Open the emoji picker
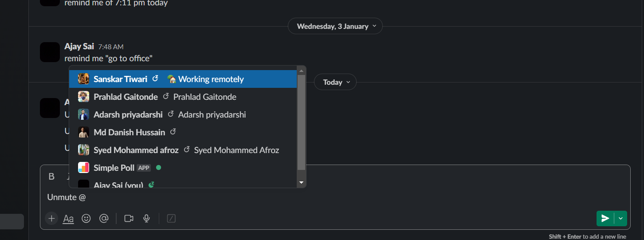This screenshot has height=240, width=644. (x=86, y=218)
